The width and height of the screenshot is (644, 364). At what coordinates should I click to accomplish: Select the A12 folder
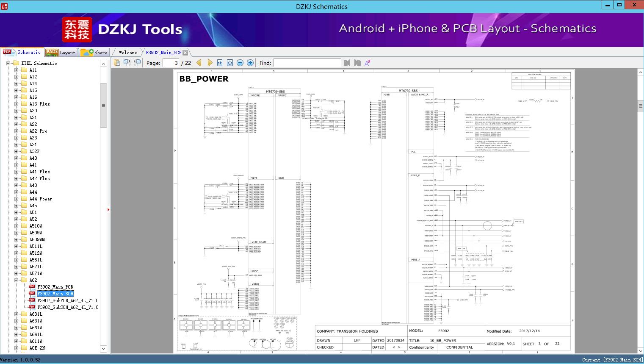coord(33,77)
